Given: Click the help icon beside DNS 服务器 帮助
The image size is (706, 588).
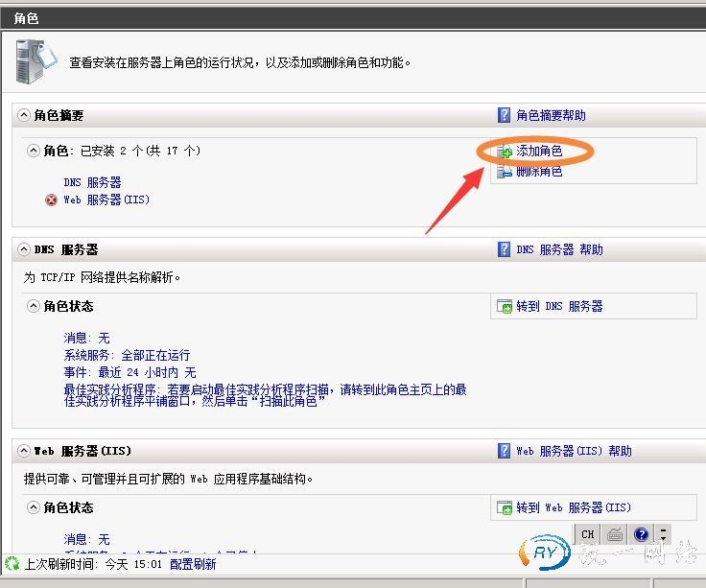Looking at the screenshot, I should click(x=504, y=249).
